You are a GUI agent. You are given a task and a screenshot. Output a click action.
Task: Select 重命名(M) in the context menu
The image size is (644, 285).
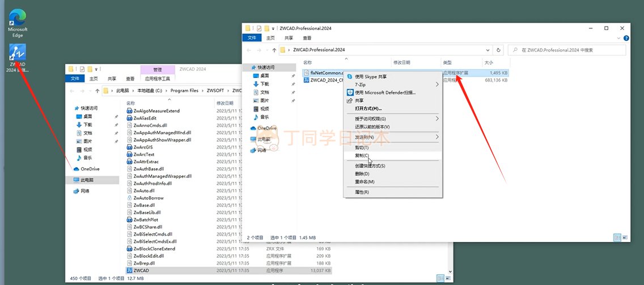click(365, 181)
